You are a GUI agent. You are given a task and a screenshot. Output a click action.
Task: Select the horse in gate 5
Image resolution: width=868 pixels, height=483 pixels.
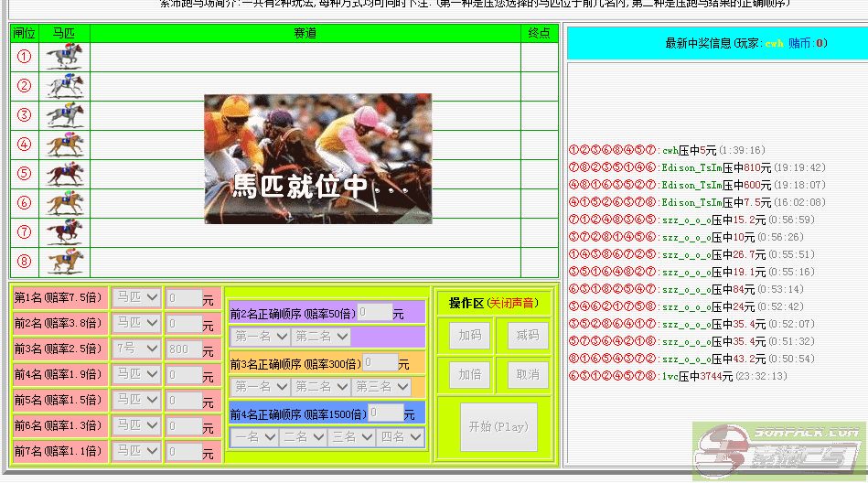tap(64, 174)
